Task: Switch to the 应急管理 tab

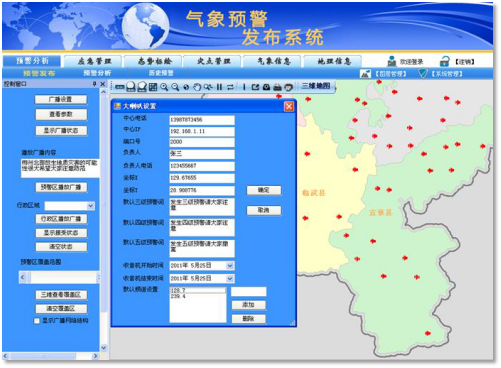Action: [x=94, y=61]
